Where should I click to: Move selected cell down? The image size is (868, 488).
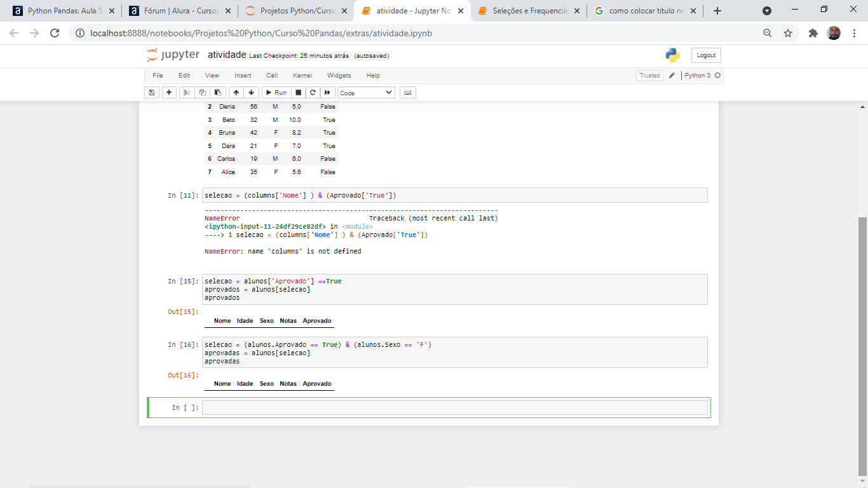click(252, 93)
